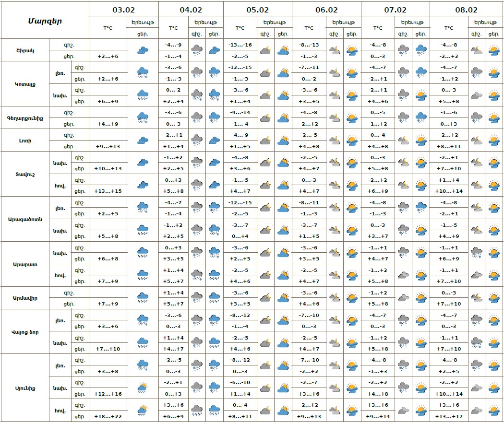This screenshot has height=423, width=504.
Task: Select the 05.02 date column header
Action: coord(258,9)
